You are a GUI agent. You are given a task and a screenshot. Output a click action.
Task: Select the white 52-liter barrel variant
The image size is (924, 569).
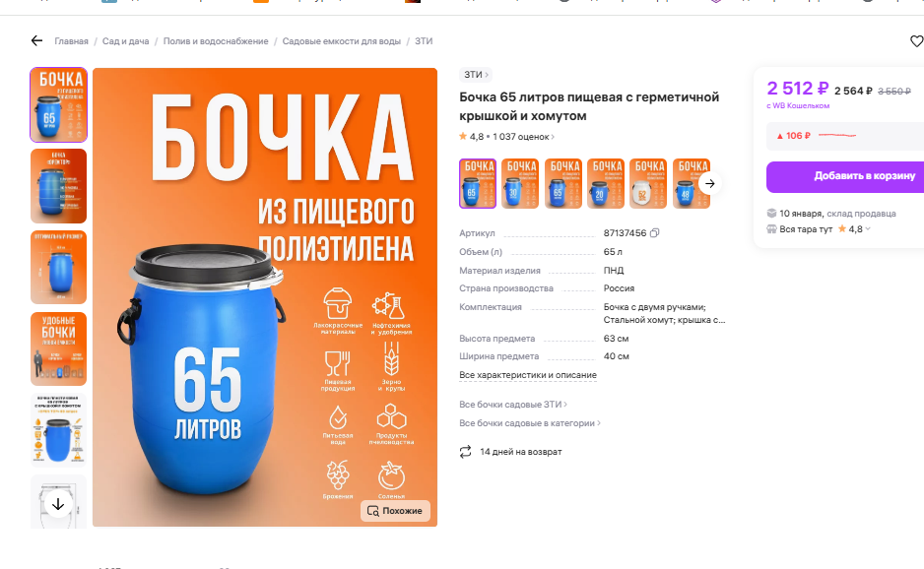(648, 183)
